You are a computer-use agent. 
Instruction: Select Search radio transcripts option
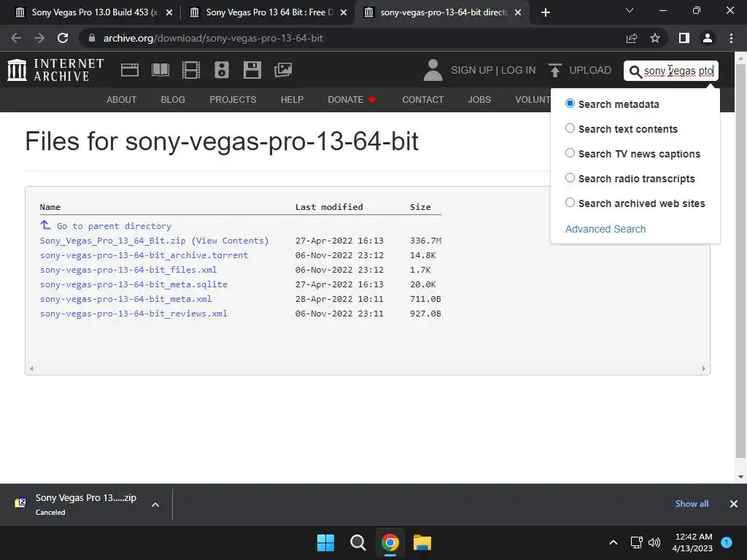point(570,178)
